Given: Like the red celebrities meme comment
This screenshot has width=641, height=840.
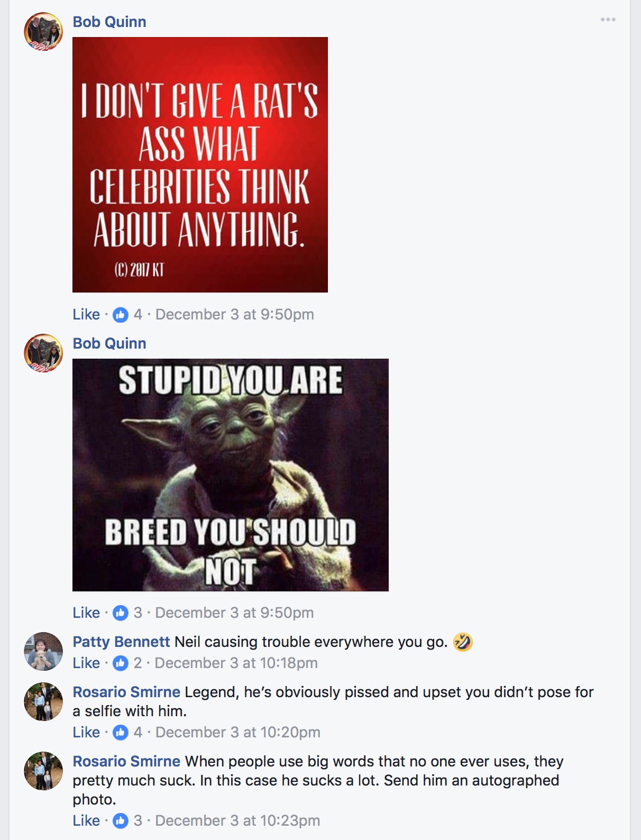Looking at the screenshot, I should (86, 314).
